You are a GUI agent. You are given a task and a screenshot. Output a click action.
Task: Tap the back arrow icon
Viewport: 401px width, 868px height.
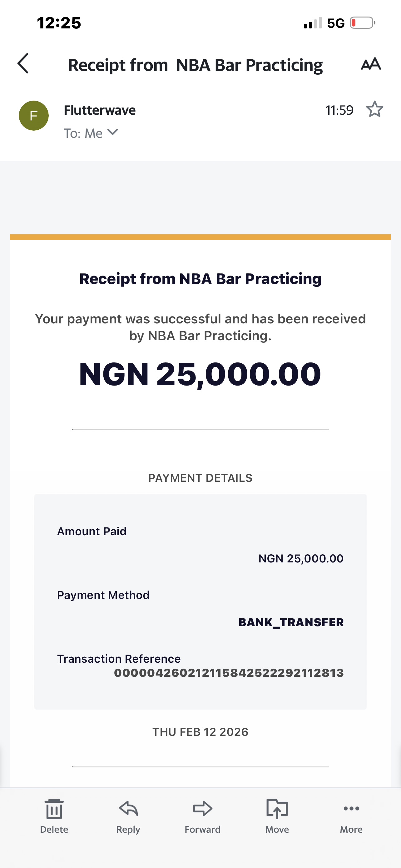pyautogui.click(x=23, y=63)
